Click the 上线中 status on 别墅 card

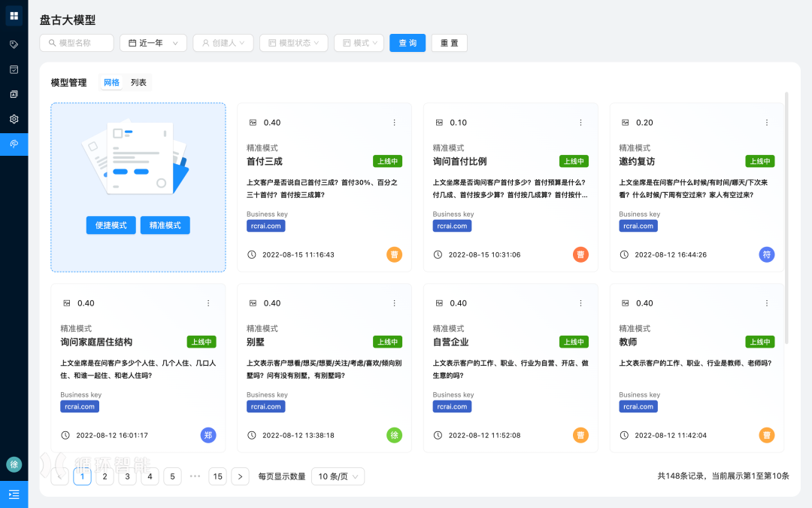pyautogui.click(x=387, y=342)
